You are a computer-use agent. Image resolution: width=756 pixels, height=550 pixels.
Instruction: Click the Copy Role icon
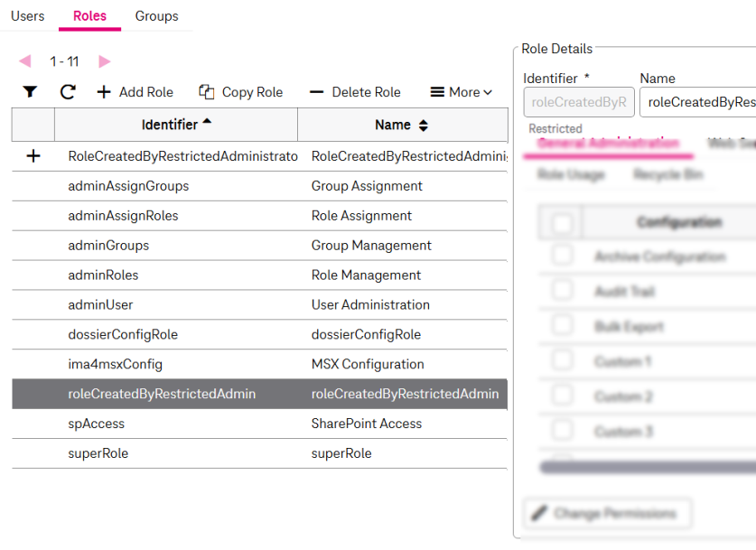click(207, 92)
